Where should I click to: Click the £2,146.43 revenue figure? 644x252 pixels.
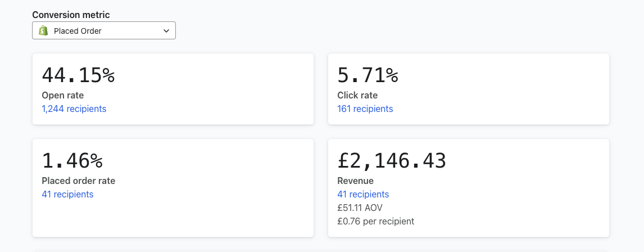[392, 161]
